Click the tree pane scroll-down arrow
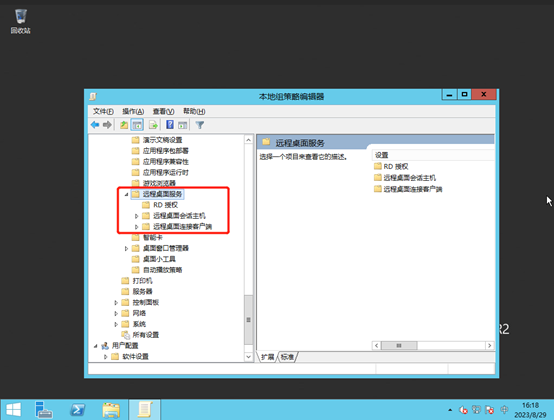554x420 pixels. point(248,357)
